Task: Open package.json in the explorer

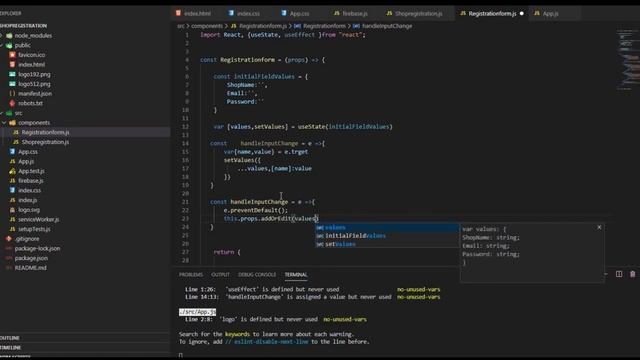Action: (31, 258)
